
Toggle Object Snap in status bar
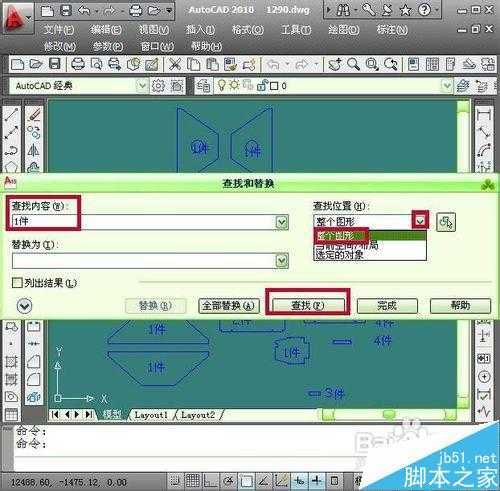(247, 481)
